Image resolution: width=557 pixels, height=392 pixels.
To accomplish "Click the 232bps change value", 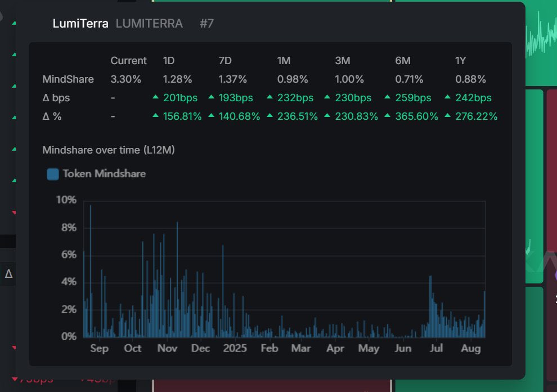I will pos(295,98).
